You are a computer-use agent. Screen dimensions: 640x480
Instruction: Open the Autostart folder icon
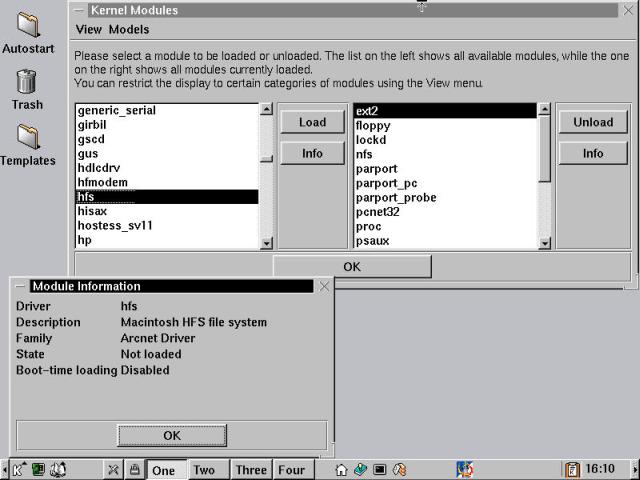(x=28, y=24)
